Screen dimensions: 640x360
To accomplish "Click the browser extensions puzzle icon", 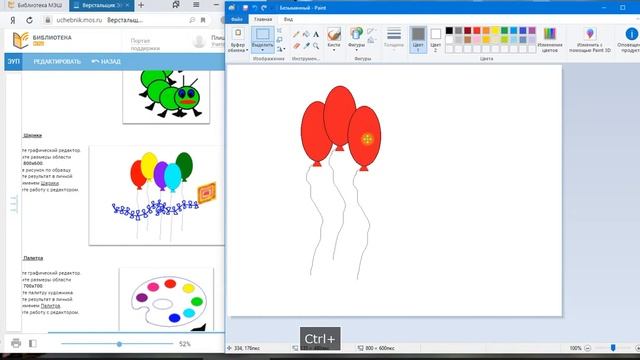I will [176, 5].
